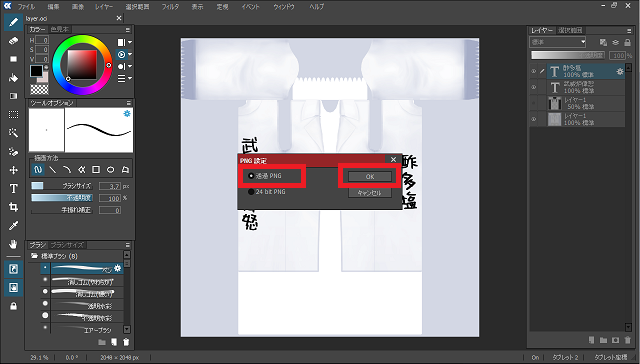Hide the top text layer eye
The height and width of the screenshot is (364, 640).
pos(533,71)
